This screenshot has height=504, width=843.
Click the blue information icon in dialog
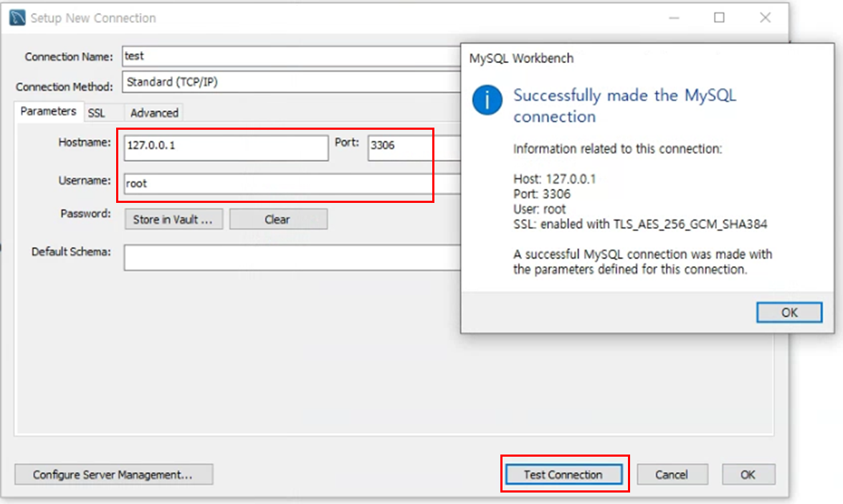pos(487,100)
